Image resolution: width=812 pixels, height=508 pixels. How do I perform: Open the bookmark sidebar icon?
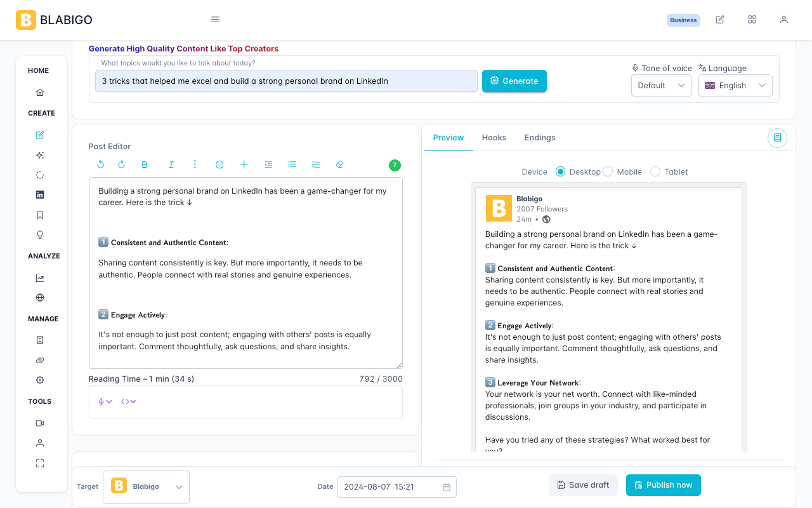40,215
